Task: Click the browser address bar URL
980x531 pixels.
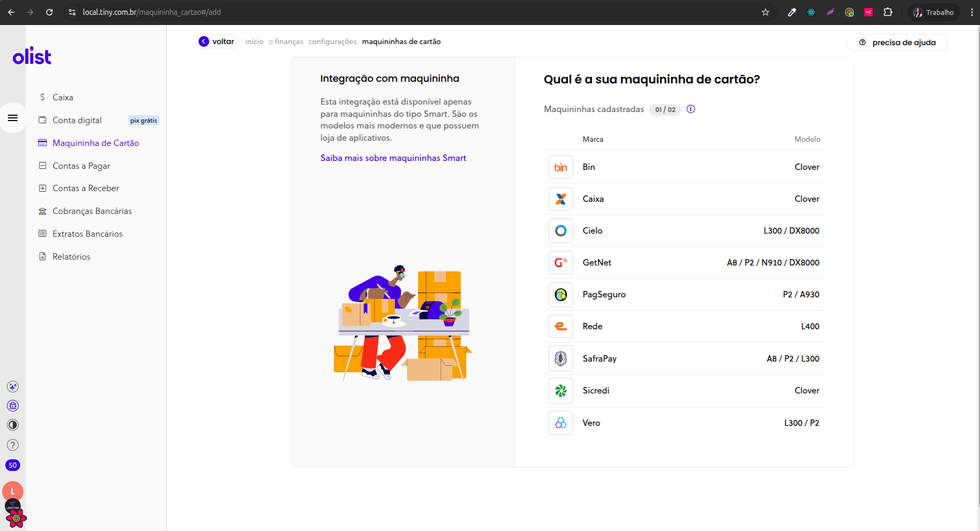Action: pyautogui.click(x=152, y=12)
